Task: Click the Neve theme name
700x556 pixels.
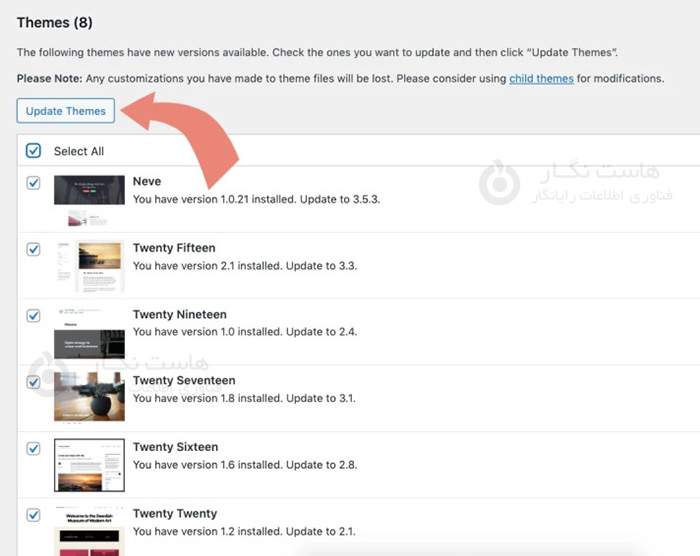Action: 147,182
